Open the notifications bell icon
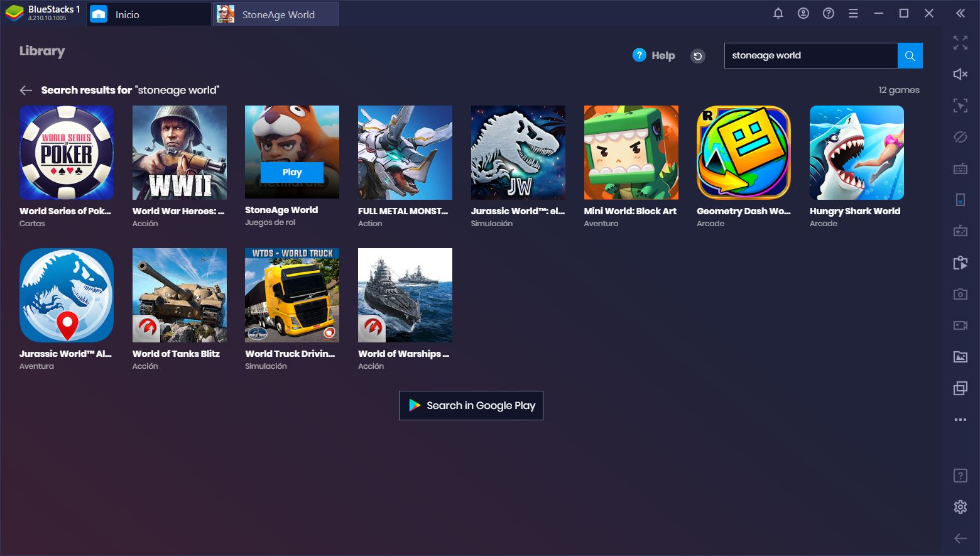 778,13
